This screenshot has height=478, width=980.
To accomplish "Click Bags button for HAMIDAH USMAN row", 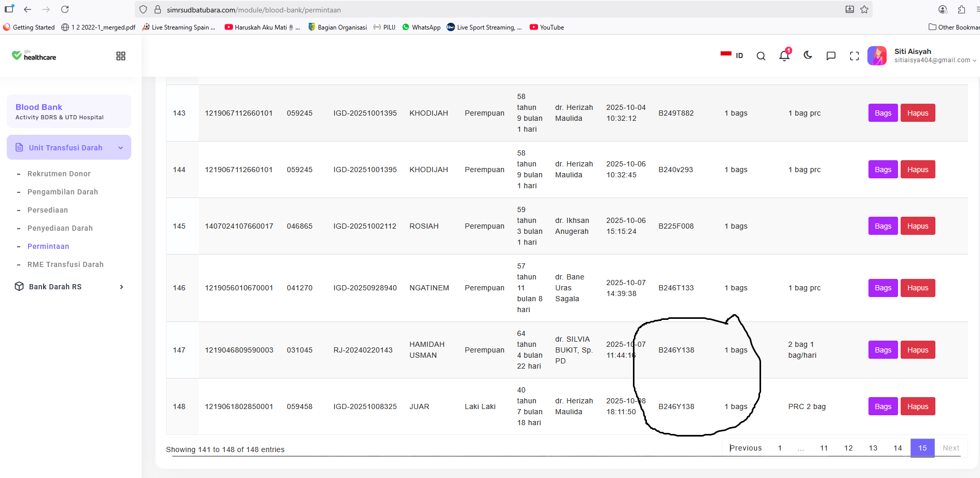I will click(x=883, y=350).
